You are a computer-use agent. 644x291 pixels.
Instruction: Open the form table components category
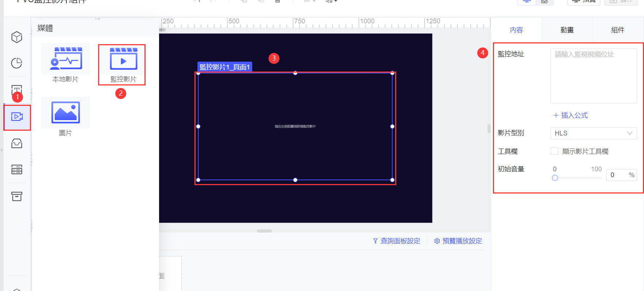click(x=17, y=169)
